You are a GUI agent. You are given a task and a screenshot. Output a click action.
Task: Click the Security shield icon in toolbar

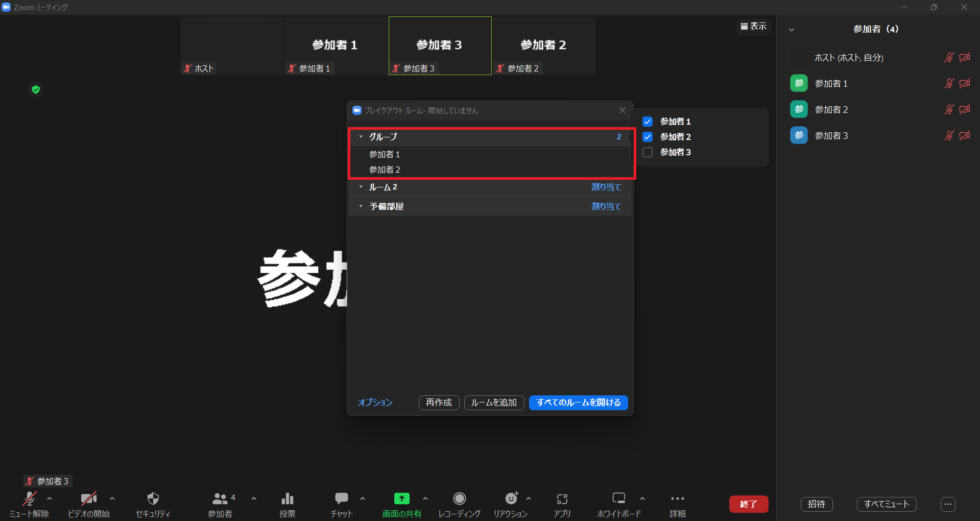pos(153,499)
